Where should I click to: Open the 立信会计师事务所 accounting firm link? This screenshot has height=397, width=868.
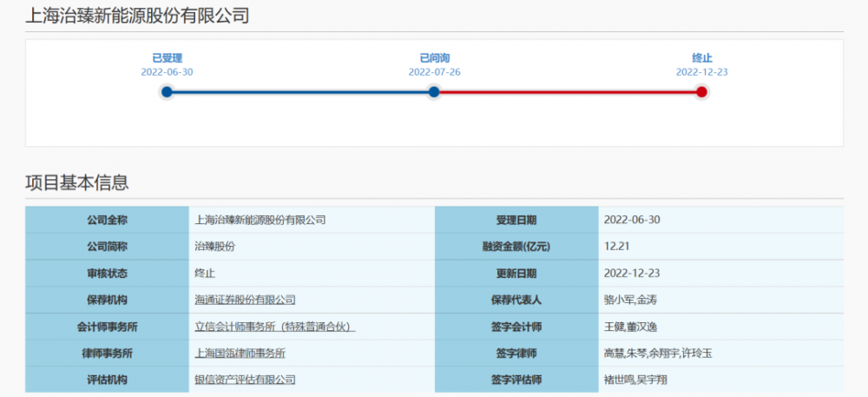click(275, 327)
